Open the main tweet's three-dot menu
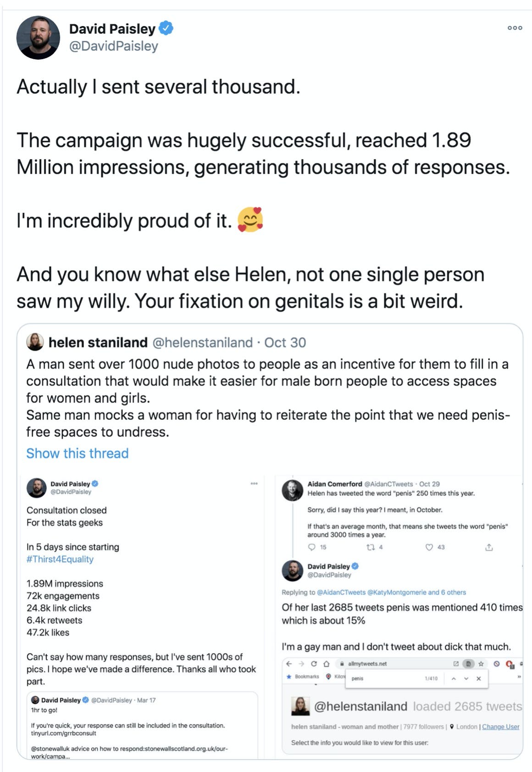Image resolution: width=532 pixels, height=772 pixels. coord(515,28)
